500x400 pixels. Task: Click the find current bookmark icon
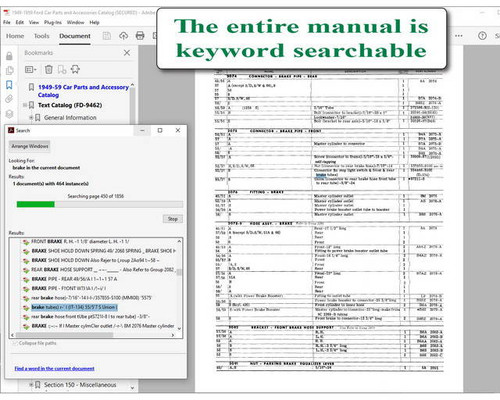[x=76, y=69]
